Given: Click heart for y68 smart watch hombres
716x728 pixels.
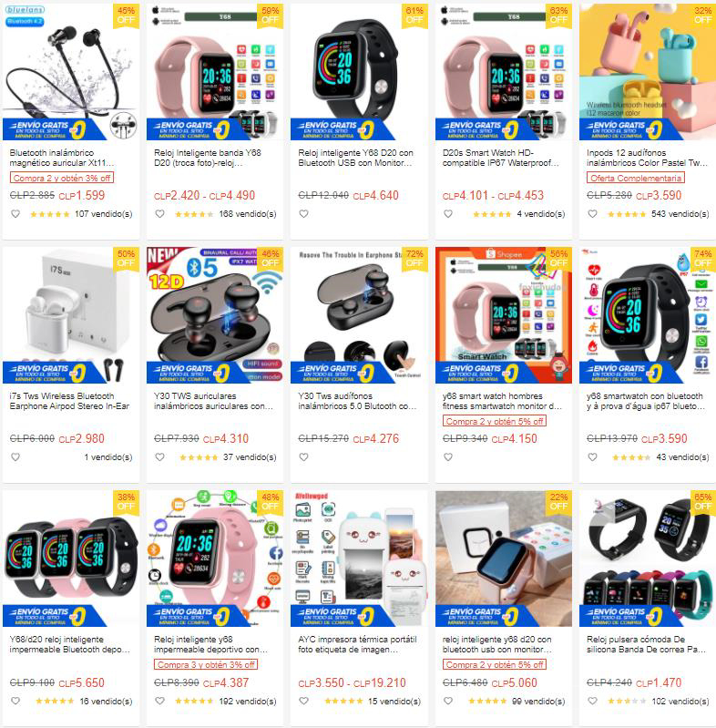Looking at the screenshot, I should tap(448, 456).
